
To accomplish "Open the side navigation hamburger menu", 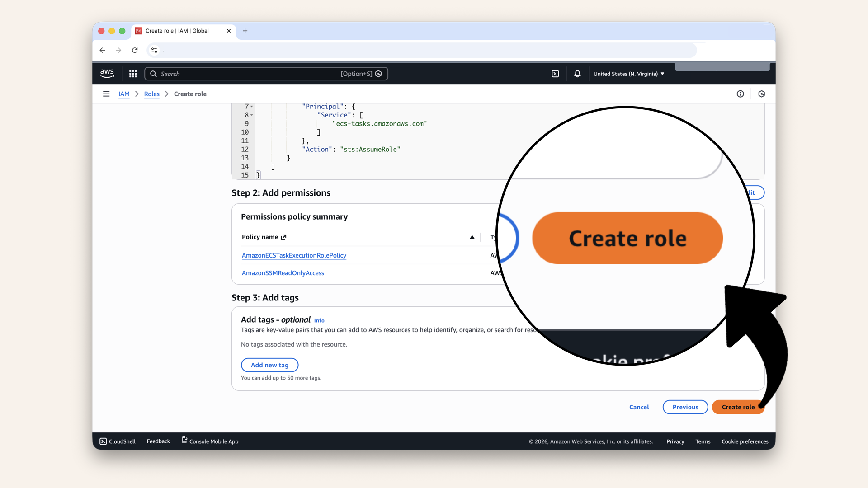I will (x=106, y=94).
